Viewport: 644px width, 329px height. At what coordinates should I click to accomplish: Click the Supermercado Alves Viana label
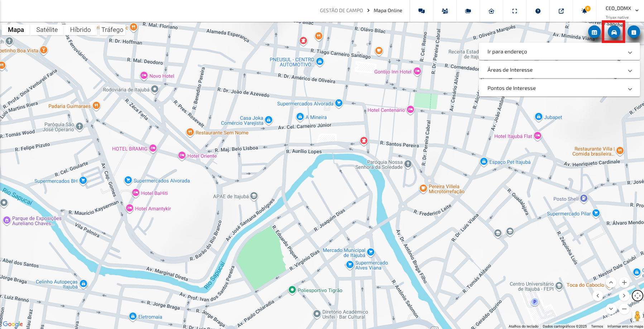coord(371,265)
